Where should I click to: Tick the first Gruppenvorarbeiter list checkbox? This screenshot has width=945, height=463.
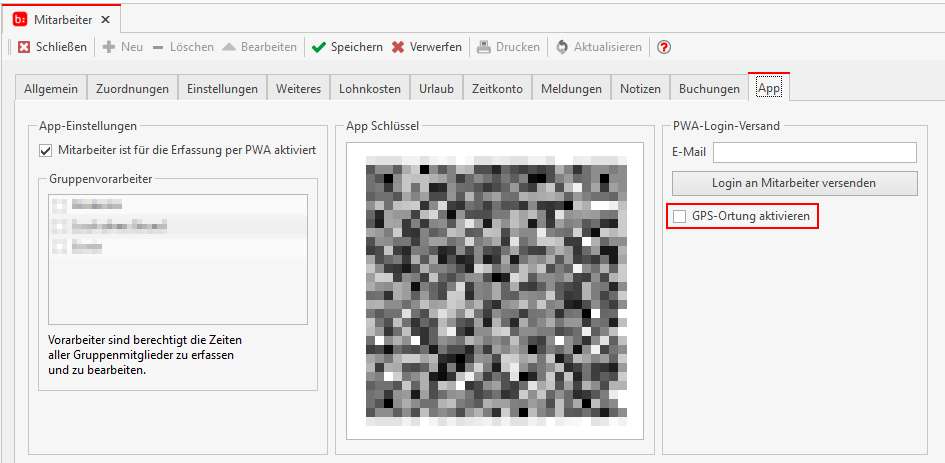[x=59, y=205]
